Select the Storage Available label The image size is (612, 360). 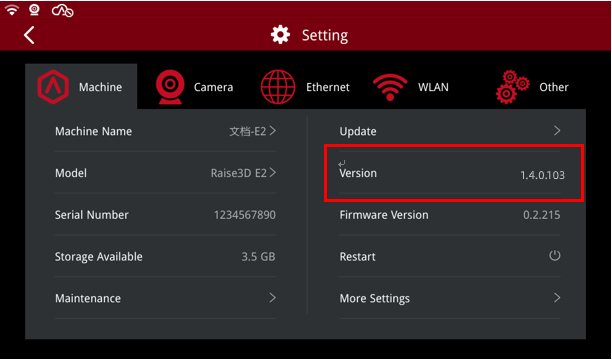99,257
